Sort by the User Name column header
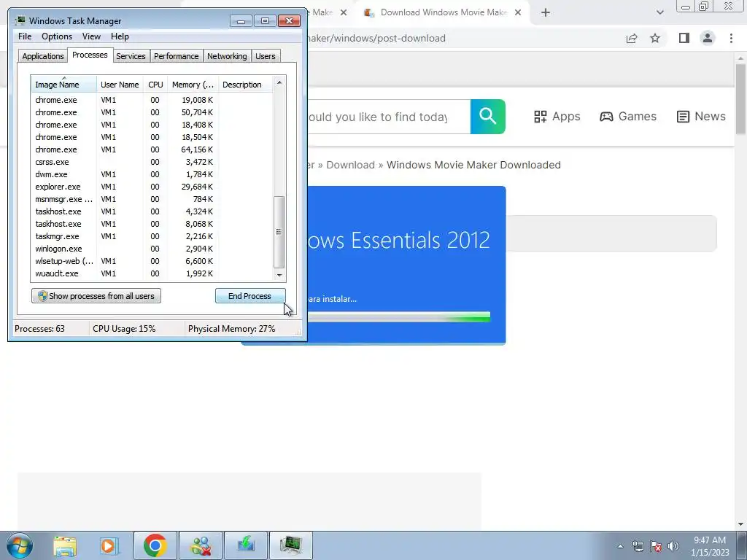Viewport: 747px width, 560px height. click(120, 85)
